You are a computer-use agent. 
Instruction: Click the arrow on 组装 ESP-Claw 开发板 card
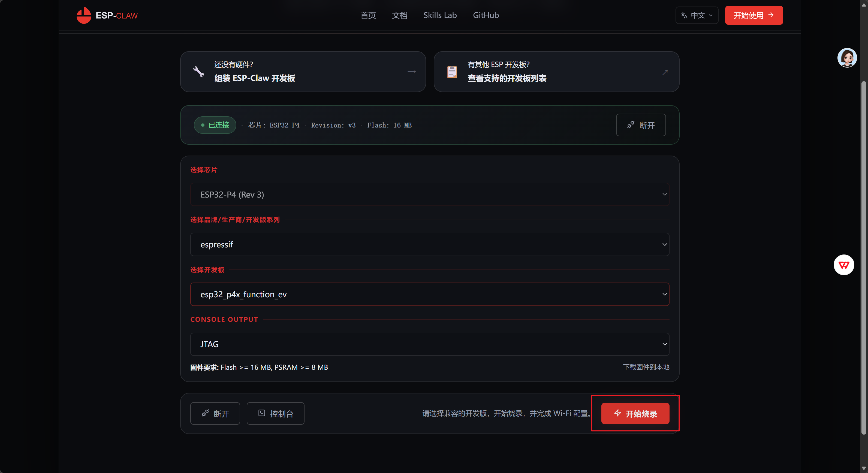tap(411, 72)
